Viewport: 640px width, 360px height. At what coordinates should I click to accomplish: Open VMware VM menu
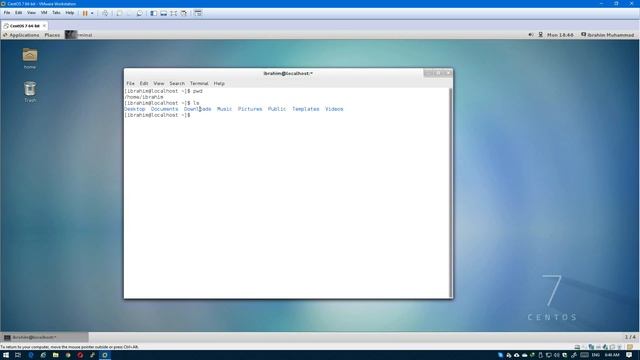coord(44,13)
